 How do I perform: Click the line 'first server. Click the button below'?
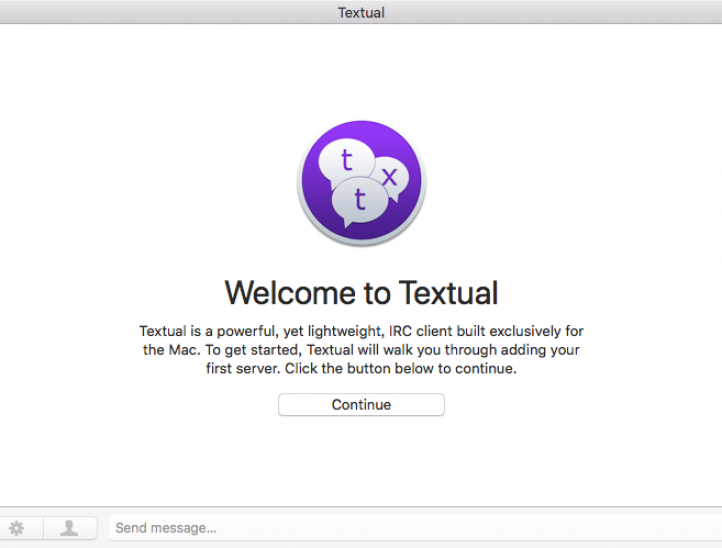[361, 368]
